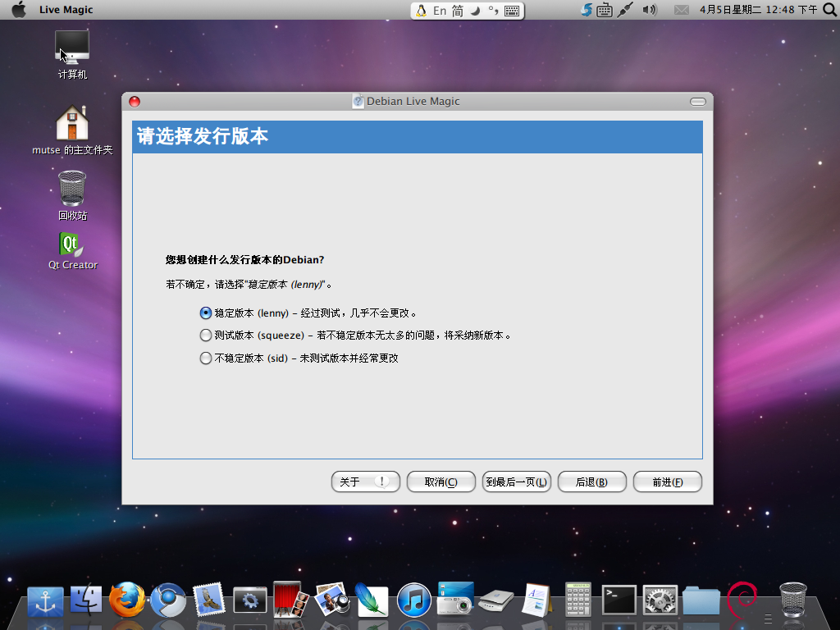Screen dimensions: 840x630
Task: Open the blue feather dock icon
Action: pyautogui.click(x=372, y=600)
